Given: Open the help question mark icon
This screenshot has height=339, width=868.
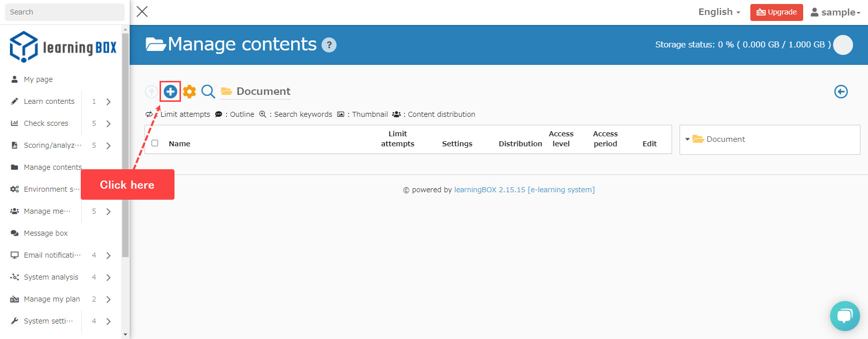Looking at the screenshot, I should click(x=329, y=45).
